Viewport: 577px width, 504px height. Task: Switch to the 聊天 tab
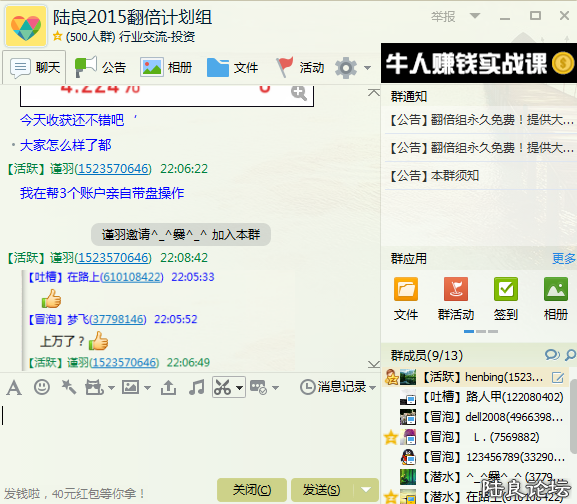click(35, 68)
